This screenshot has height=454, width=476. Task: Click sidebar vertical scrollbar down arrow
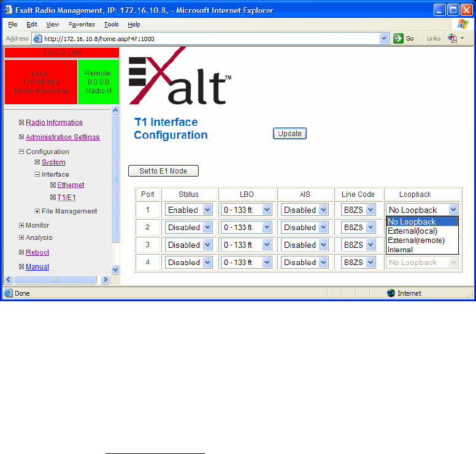[115, 269]
